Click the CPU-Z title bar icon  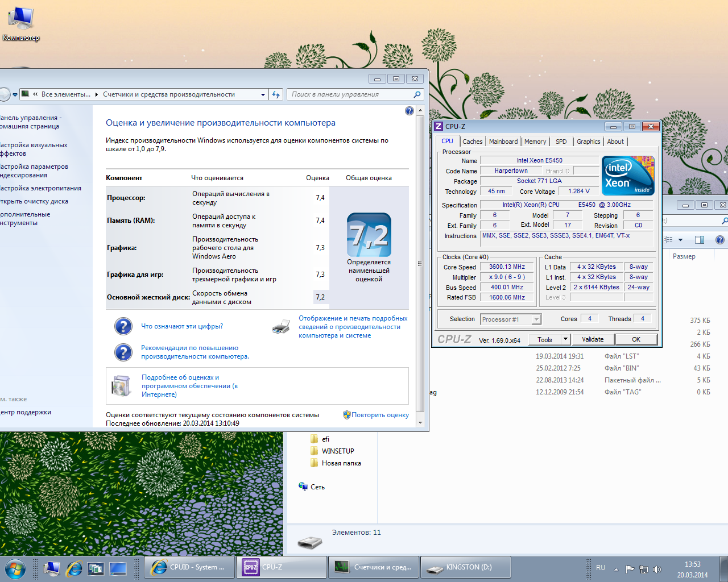439,126
